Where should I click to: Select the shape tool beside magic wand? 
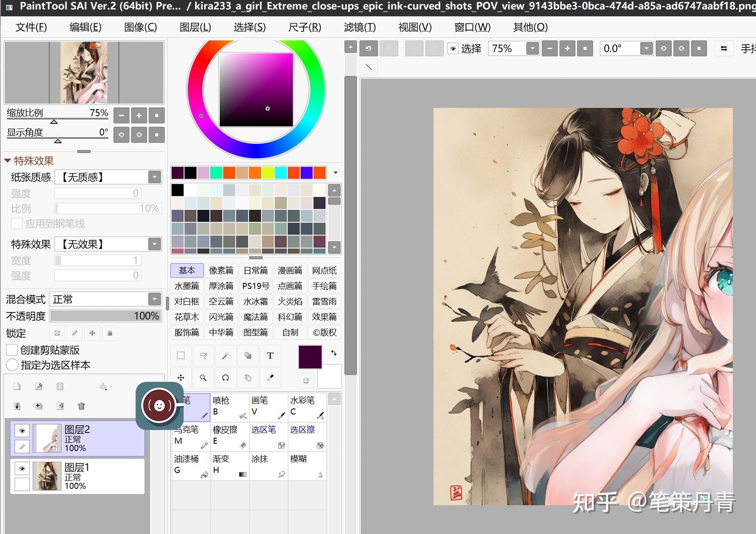pos(248,356)
